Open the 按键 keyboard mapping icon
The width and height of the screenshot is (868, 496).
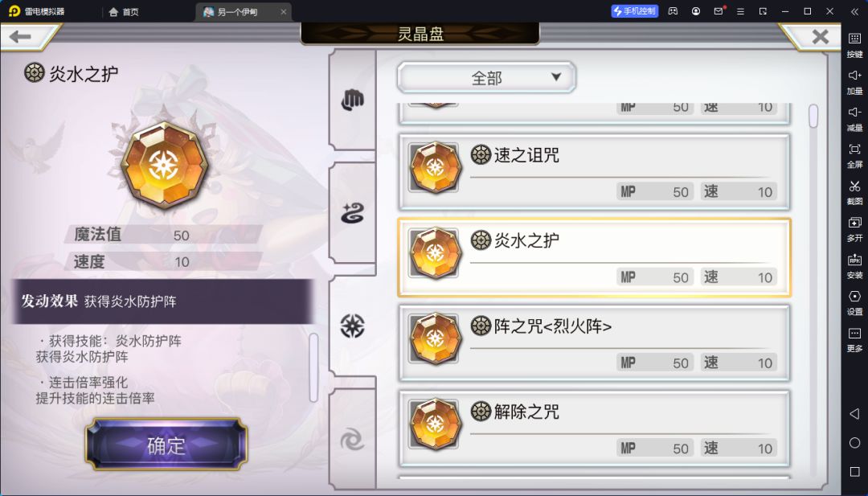pos(854,45)
